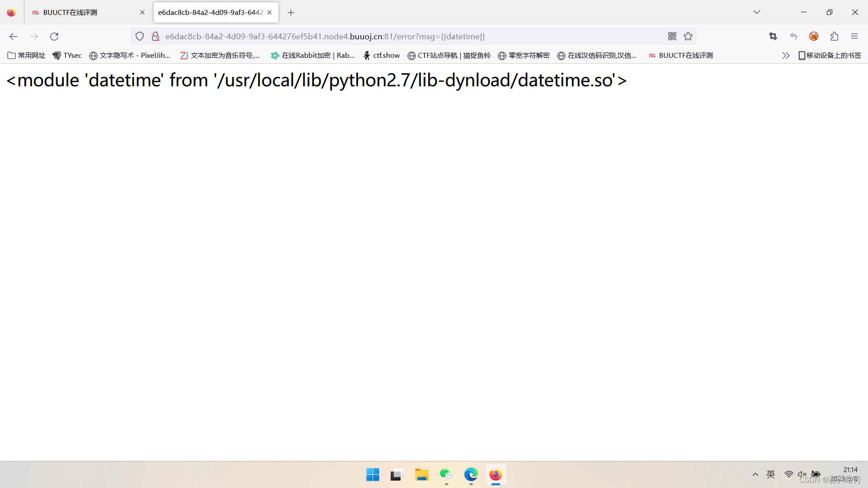Open a new tab
The height and width of the screenshot is (488, 868).
tap(291, 13)
